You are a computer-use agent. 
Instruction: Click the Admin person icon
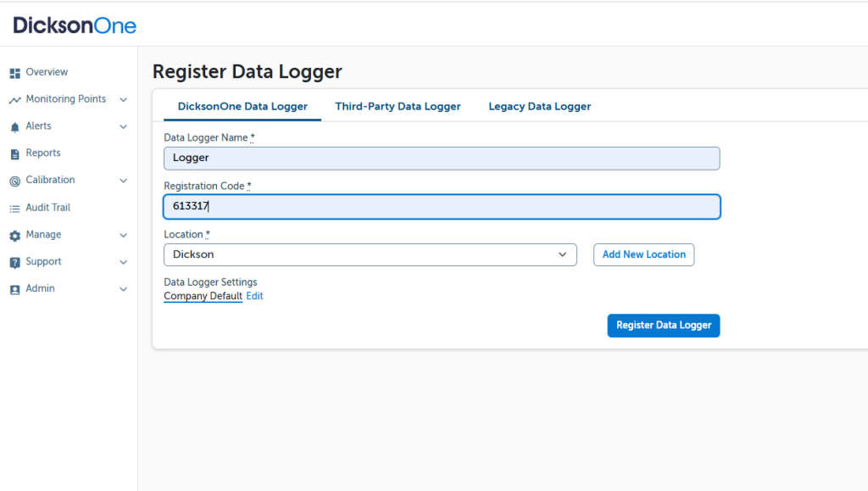(14, 289)
